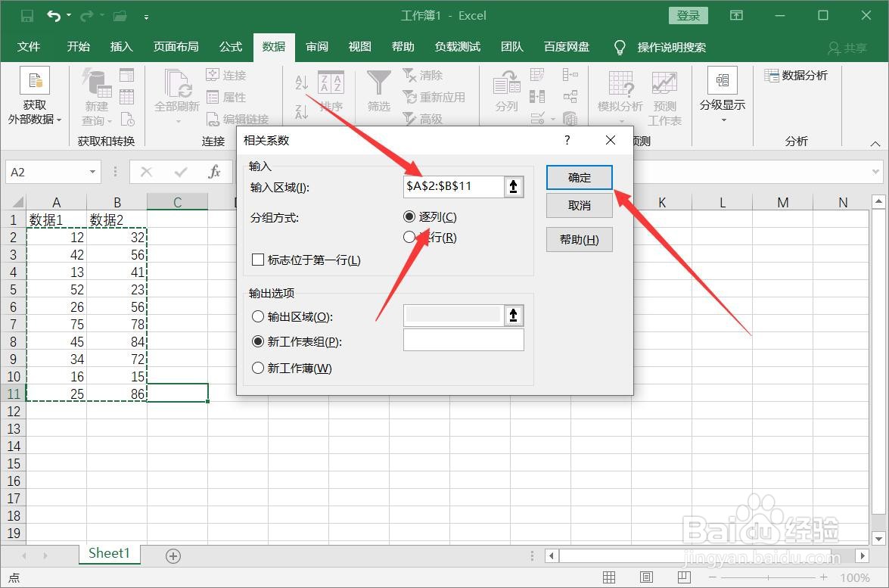Click the Open folder quick access icon
Viewport: 889px width, 588px height.
[120, 16]
